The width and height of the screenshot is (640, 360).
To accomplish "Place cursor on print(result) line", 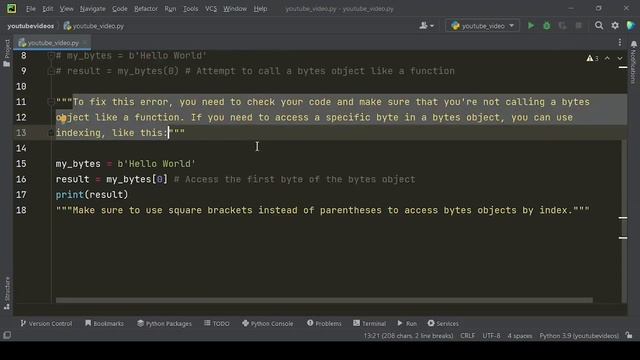I will [92, 195].
